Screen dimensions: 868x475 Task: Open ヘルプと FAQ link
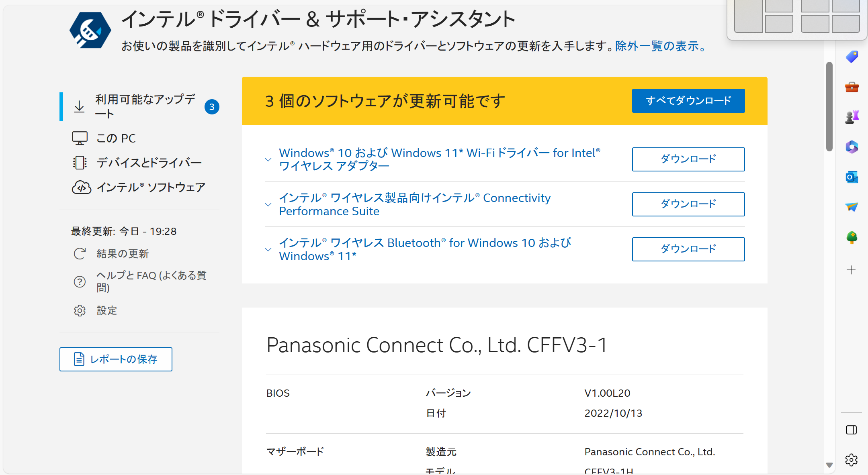tap(151, 281)
